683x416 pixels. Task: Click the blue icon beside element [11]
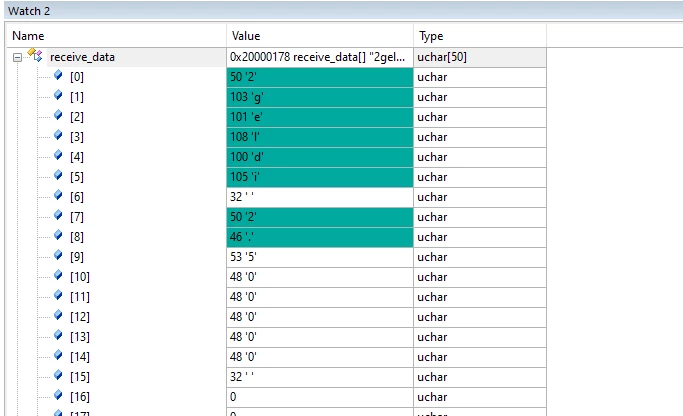point(58,295)
